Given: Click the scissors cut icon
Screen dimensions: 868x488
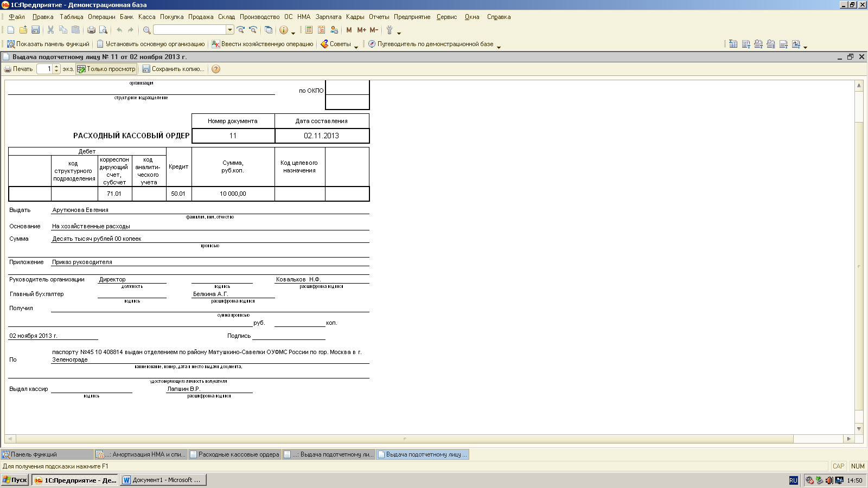Looking at the screenshot, I should click(x=50, y=30).
